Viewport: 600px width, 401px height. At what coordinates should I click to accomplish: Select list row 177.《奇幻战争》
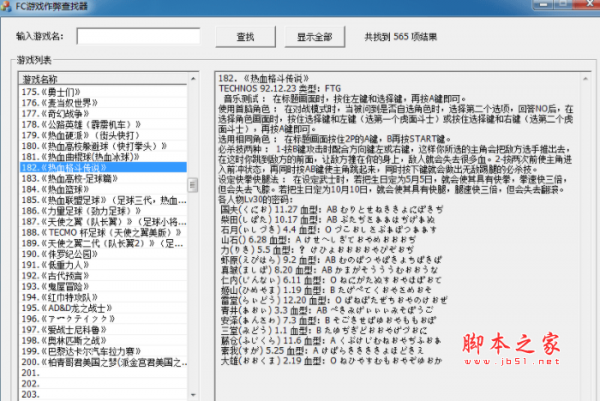pyautogui.click(x=103, y=113)
